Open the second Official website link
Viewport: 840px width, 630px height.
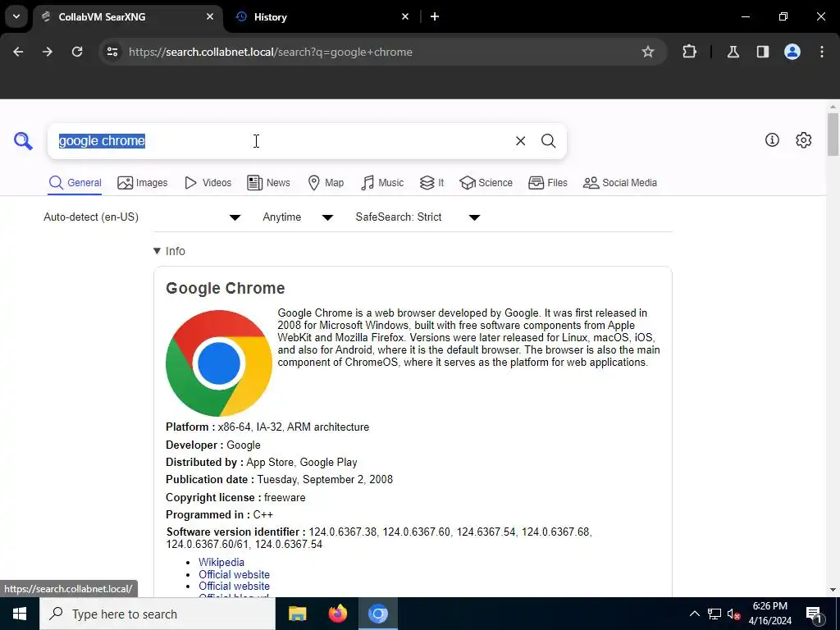(234, 586)
